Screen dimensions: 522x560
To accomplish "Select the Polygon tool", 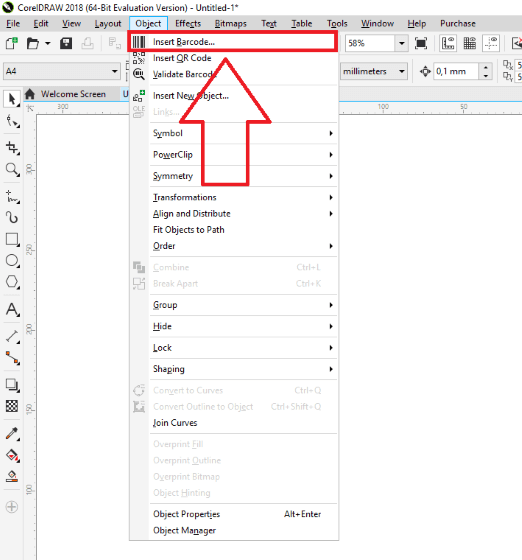I will point(12,282).
